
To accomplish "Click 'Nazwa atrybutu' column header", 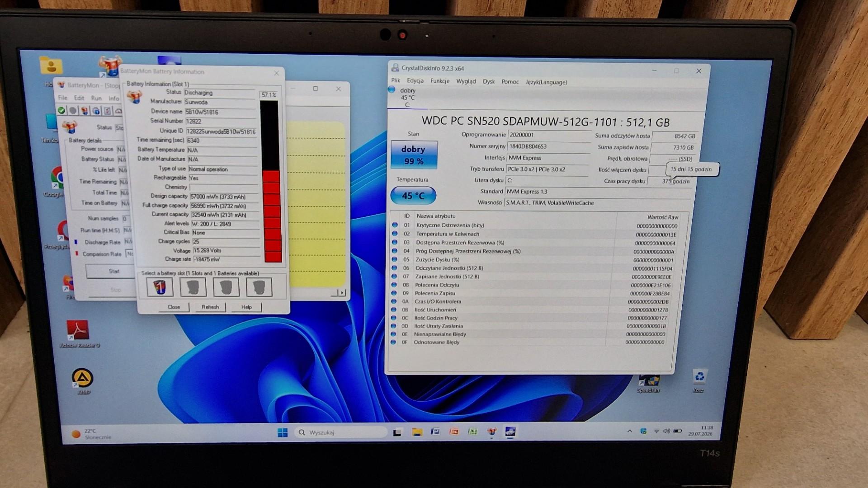I will (x=436, y=216).
